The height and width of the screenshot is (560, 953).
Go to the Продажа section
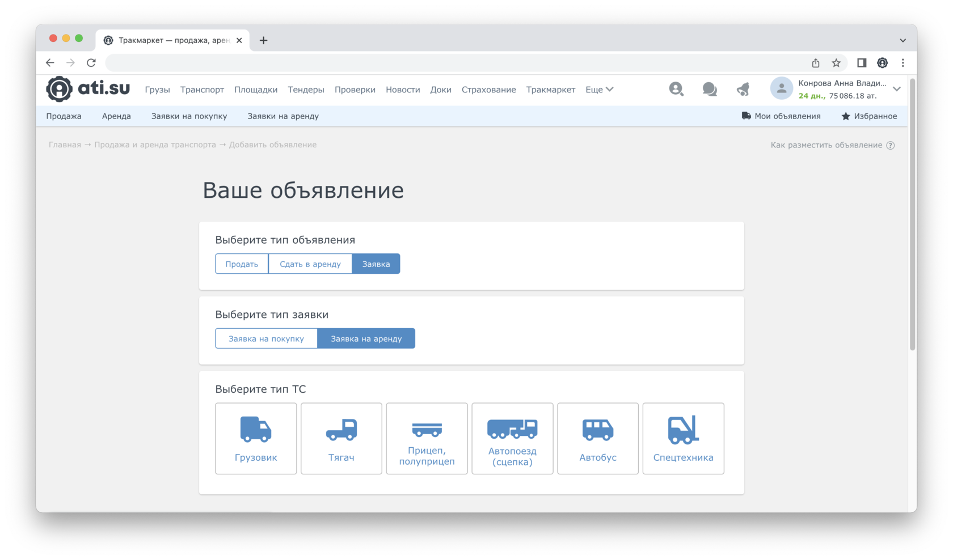64,116
